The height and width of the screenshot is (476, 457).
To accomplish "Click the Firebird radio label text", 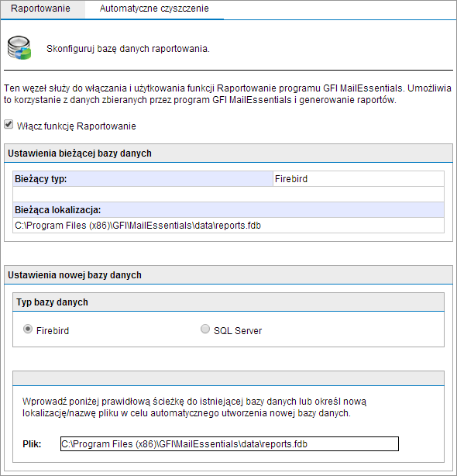I will tap(53, 330).
